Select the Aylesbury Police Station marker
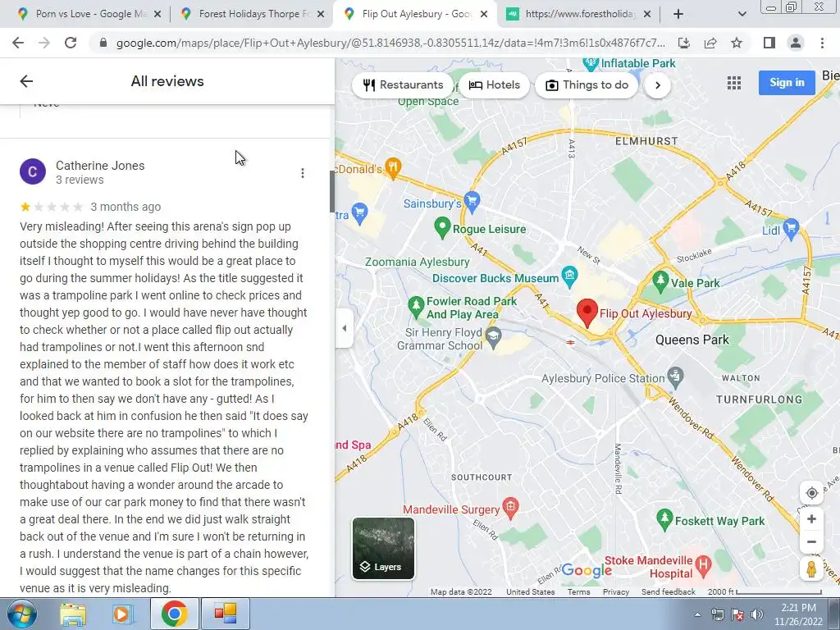840x630 pixels. tap(676, 377)
